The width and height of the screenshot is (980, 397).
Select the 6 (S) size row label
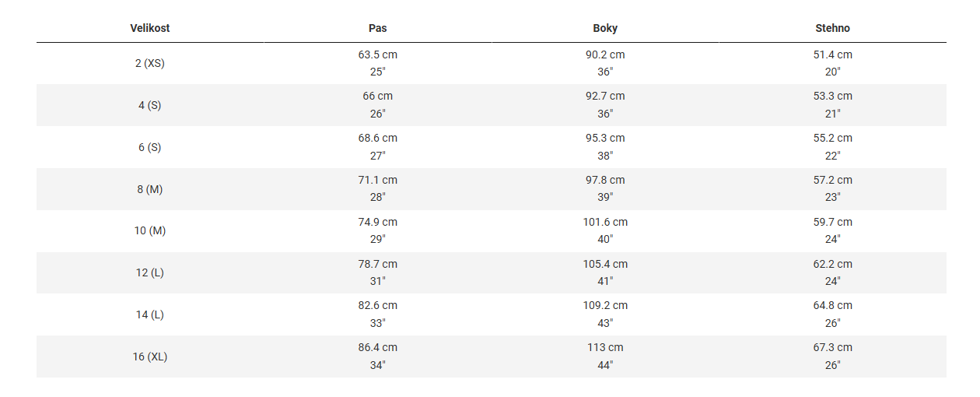tap(149, 147)
